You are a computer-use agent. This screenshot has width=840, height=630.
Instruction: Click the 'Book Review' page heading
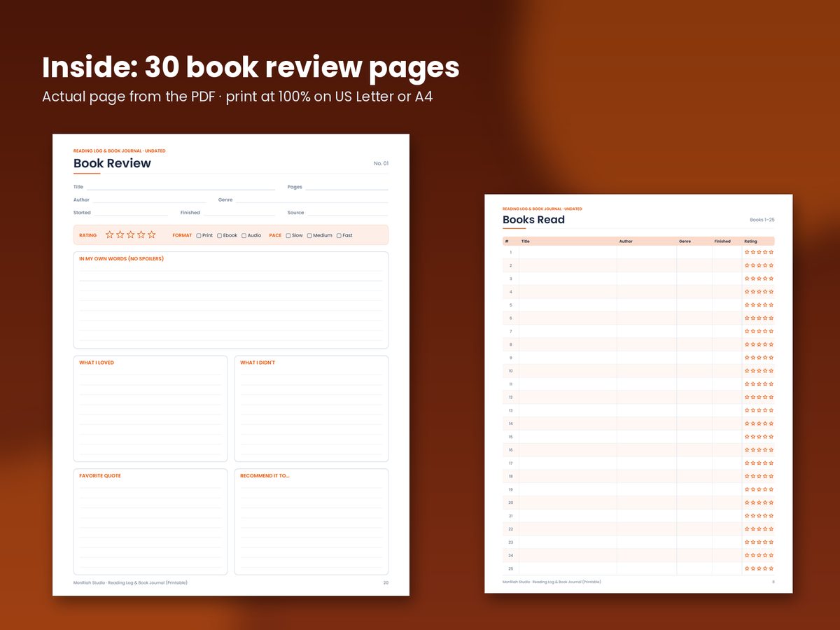click(112, 163)
